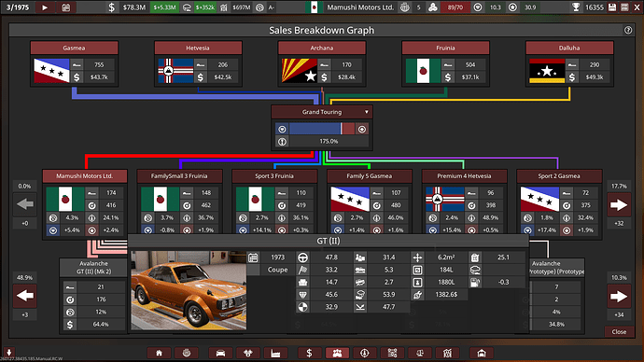The width and height of the screenshot is (644, 362).
Task: Select the Archana market header
Action: [322, 48]
